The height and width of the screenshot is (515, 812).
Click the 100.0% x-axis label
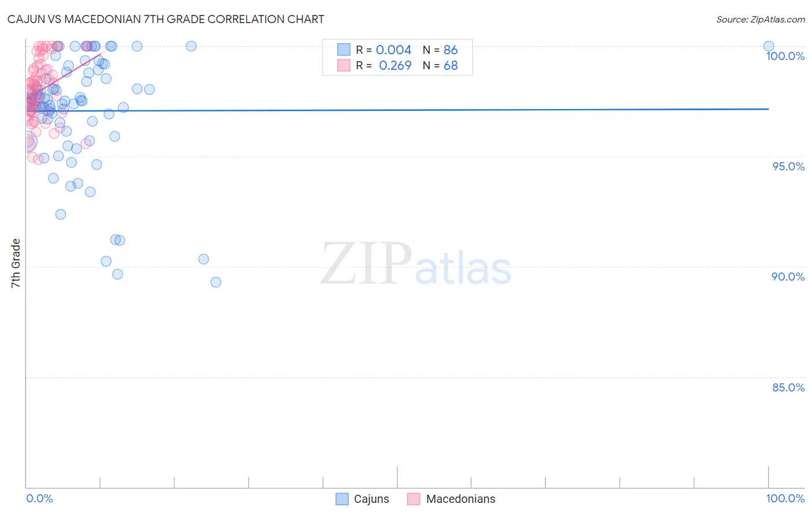tap(785, 498)
